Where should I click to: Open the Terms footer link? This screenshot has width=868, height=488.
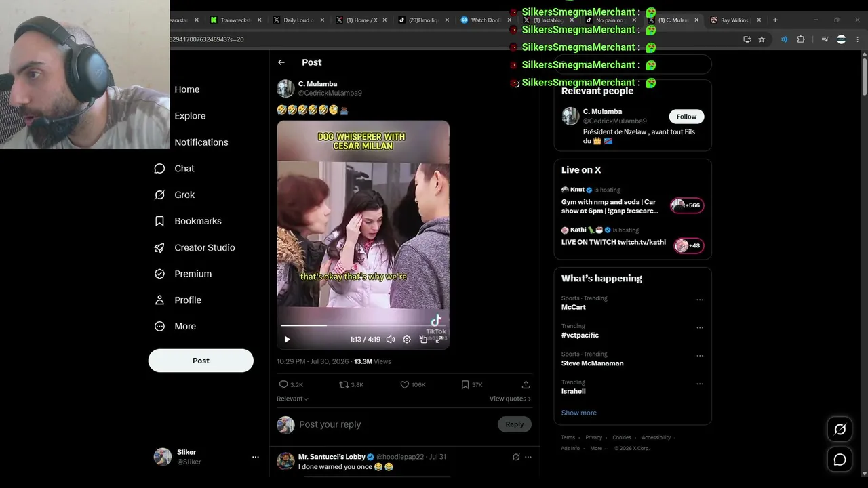pyautogui.click(x=568, y=438)
